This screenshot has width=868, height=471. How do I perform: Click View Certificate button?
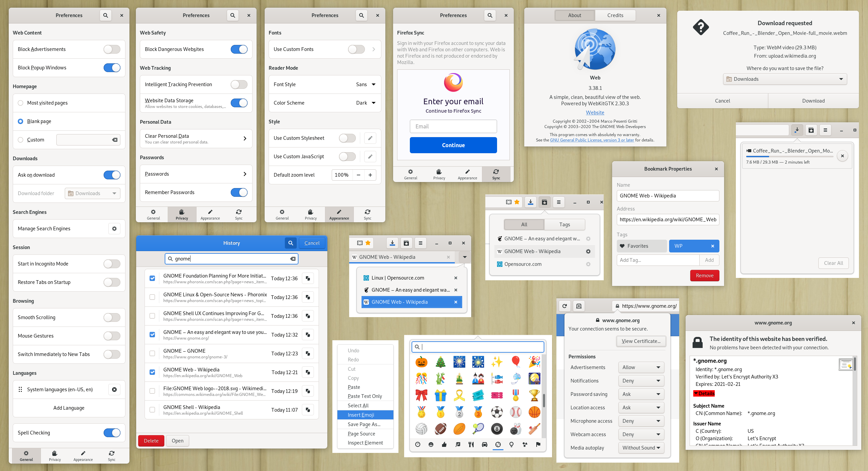(641, 341)
